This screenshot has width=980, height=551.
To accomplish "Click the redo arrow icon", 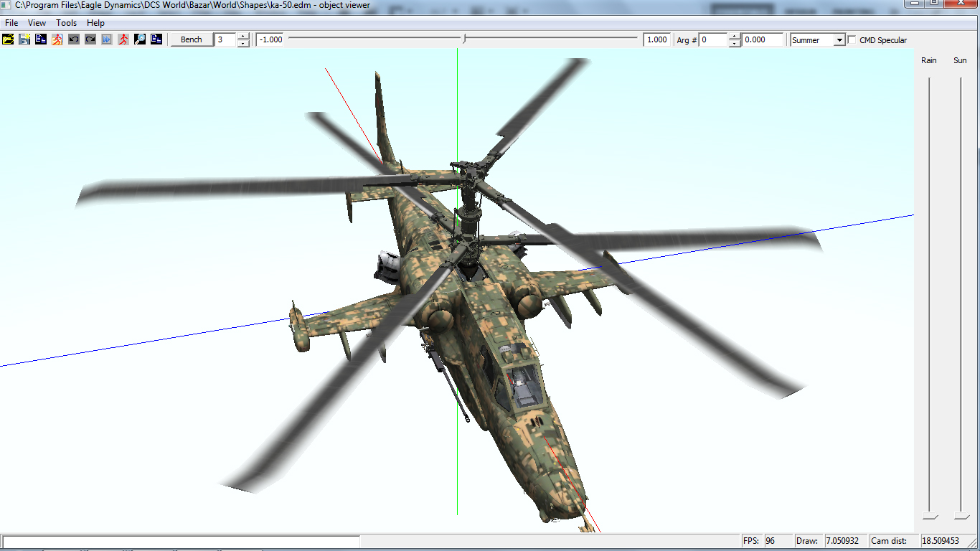I will point(90,39).
